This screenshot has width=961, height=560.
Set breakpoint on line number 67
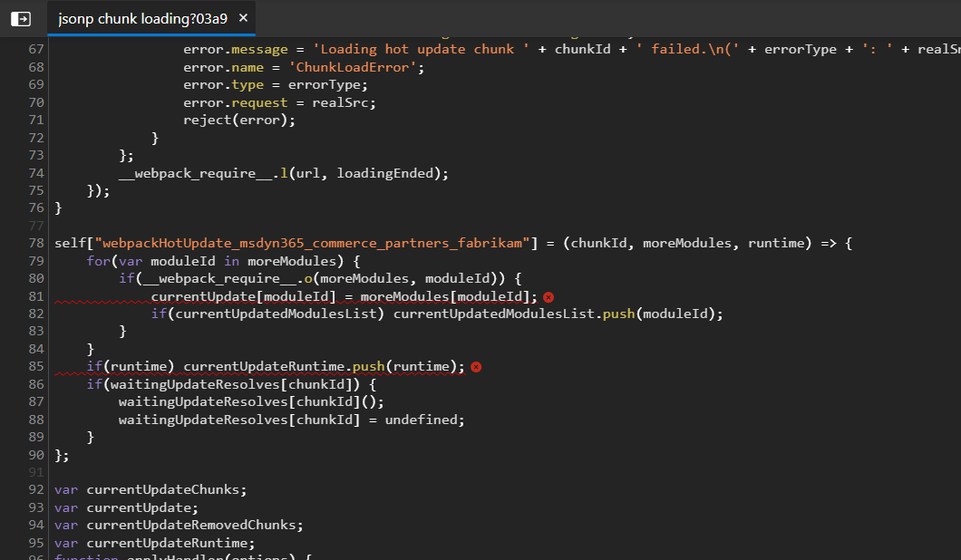click(36, 49)
